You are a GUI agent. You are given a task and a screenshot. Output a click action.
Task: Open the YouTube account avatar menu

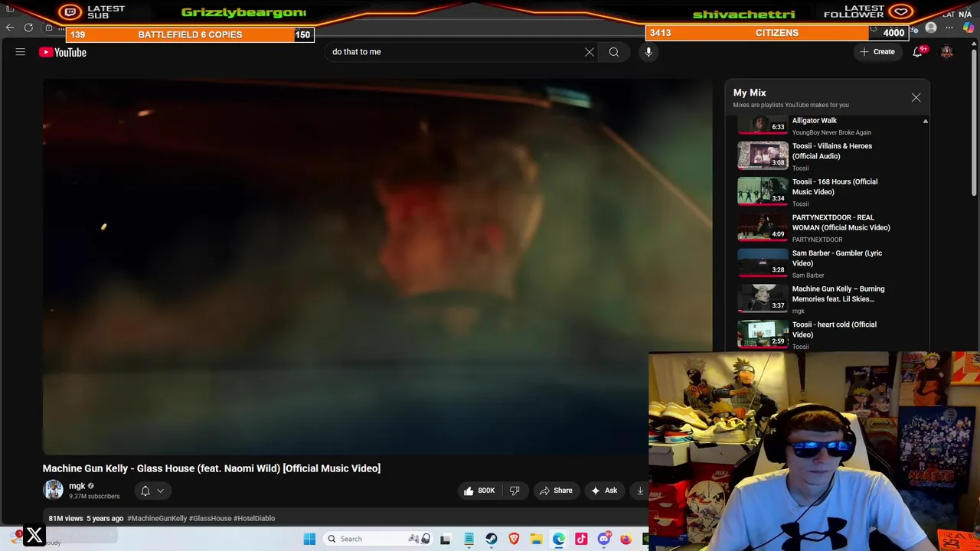tap(947, 52)
